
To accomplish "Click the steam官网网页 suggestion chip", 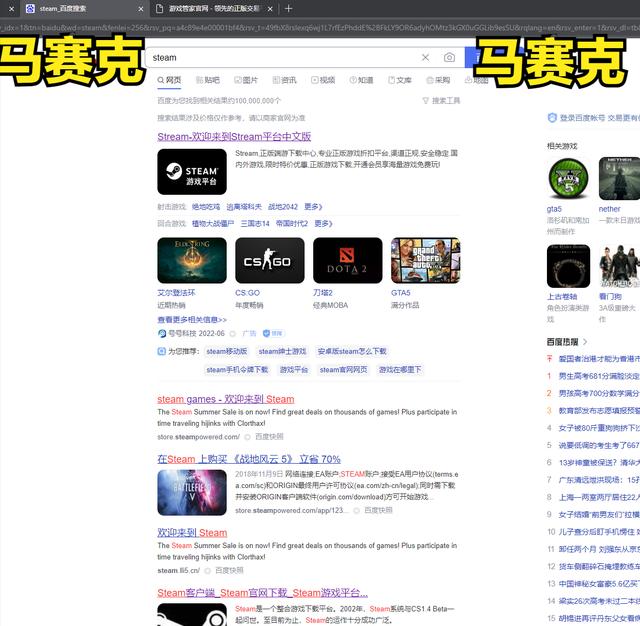I will pyautogui.click(x=344, y=370).
